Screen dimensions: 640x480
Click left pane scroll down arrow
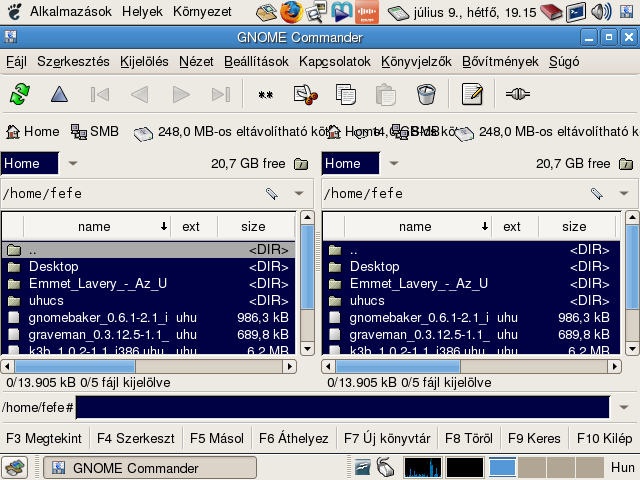coord(307,349)
